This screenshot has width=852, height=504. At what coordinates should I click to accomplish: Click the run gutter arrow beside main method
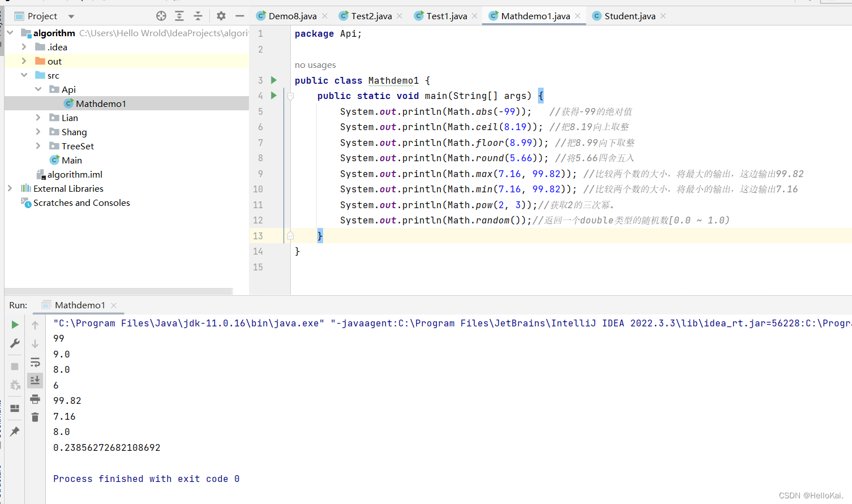click(274, 96)
